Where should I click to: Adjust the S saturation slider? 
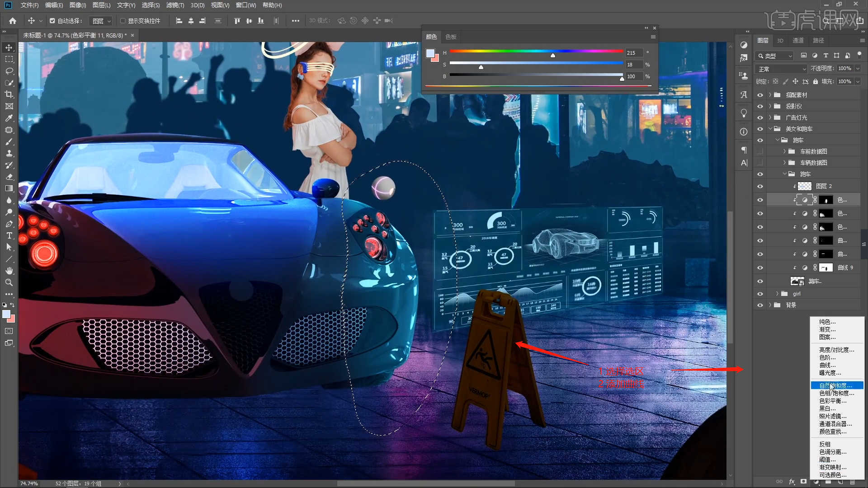tap(481, 67)
